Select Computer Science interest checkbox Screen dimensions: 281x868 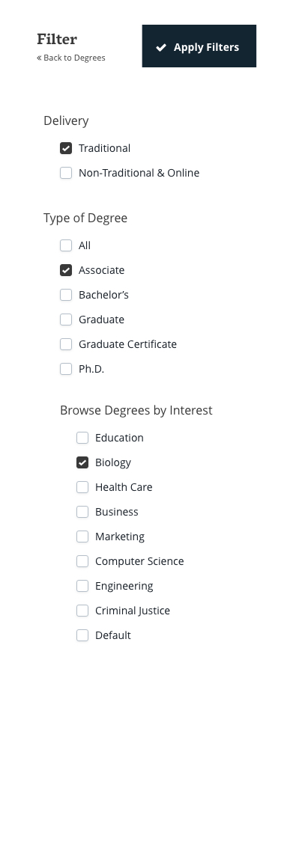point(82,561)
